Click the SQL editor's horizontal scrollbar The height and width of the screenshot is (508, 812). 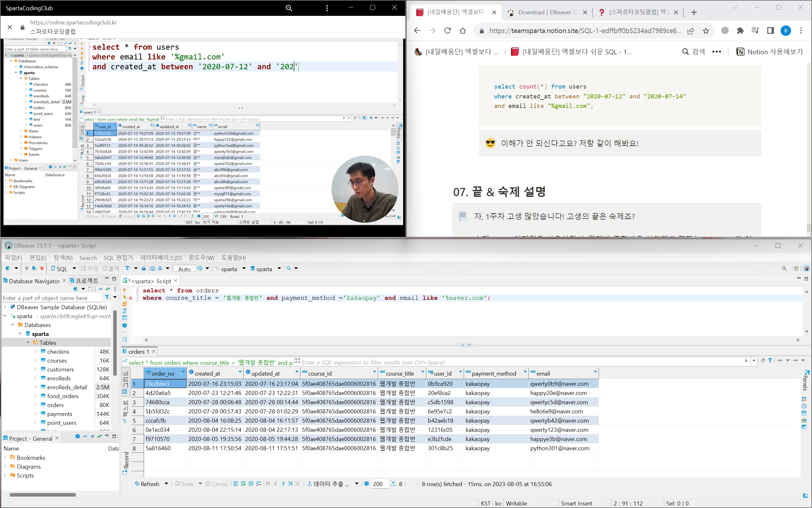471,340
